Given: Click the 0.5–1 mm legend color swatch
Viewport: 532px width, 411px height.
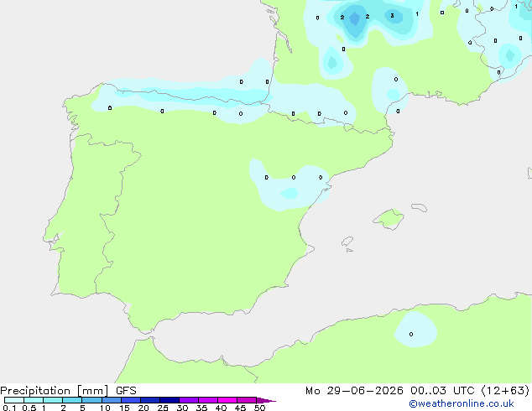Looking at the screenshot, I should (34, 400).
